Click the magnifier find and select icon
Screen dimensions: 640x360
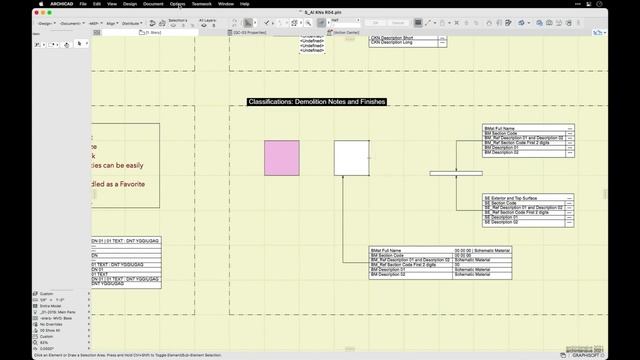click(x=309, y=23)
